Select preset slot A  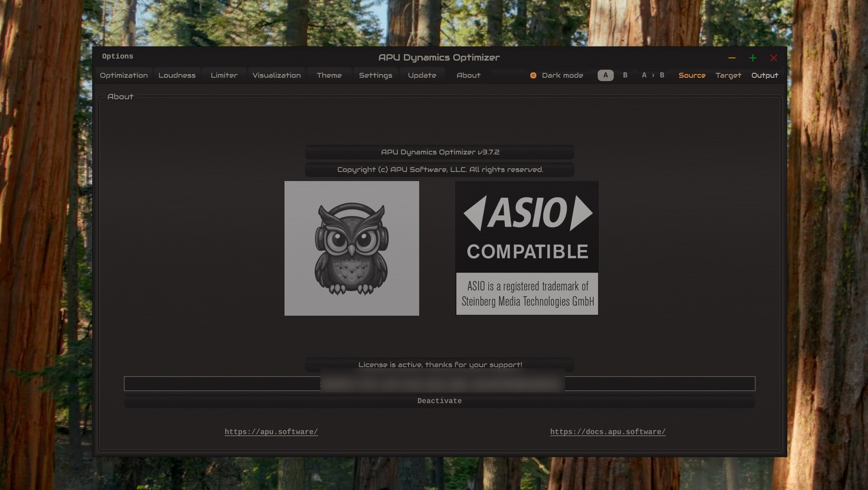pos(605,75)
